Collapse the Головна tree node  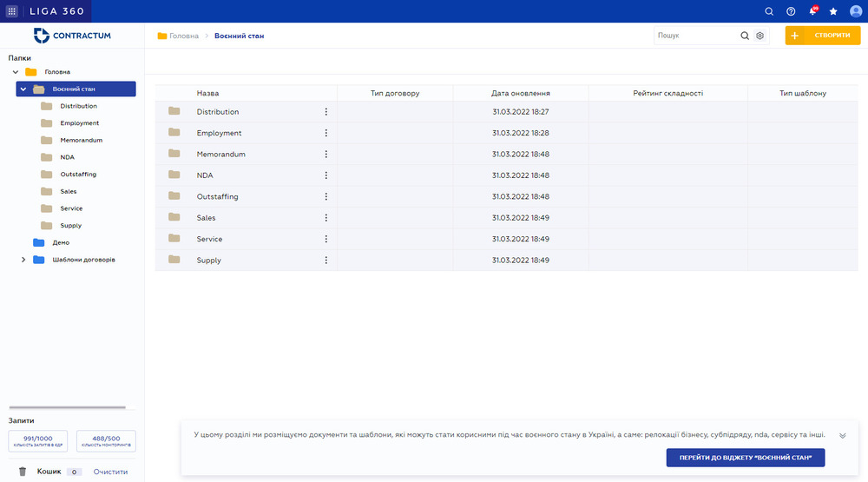point(16,72)
